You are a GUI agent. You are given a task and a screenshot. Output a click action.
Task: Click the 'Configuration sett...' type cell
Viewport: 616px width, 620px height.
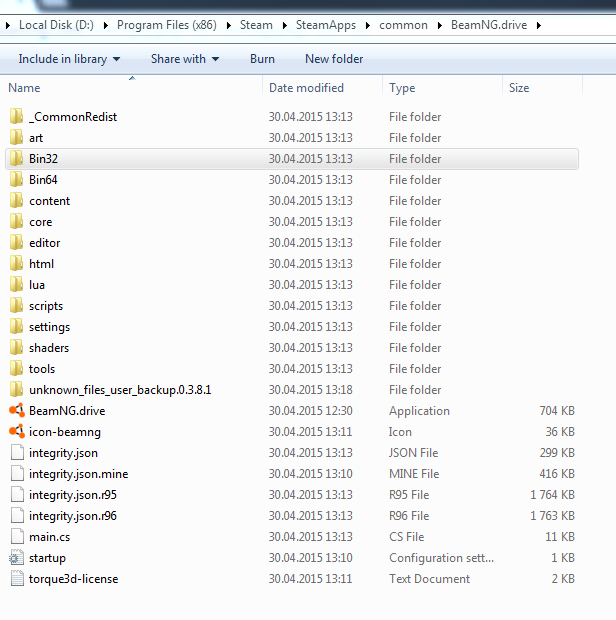441,558
